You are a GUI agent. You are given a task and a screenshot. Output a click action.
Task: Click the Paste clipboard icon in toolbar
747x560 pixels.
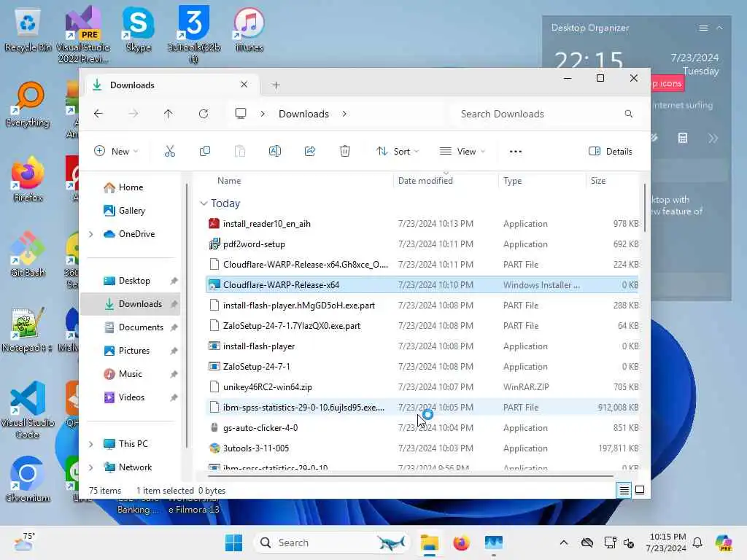[x=239, y=152]
